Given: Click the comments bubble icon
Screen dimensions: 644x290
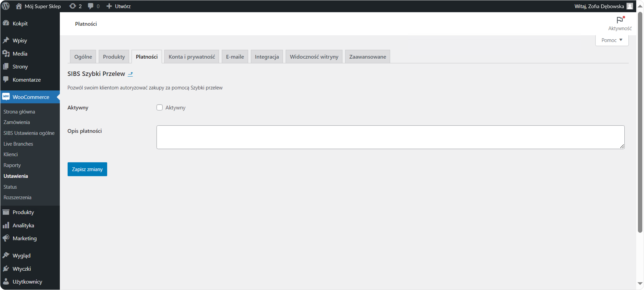Looking at the screenshot, I should coord(90,6).
